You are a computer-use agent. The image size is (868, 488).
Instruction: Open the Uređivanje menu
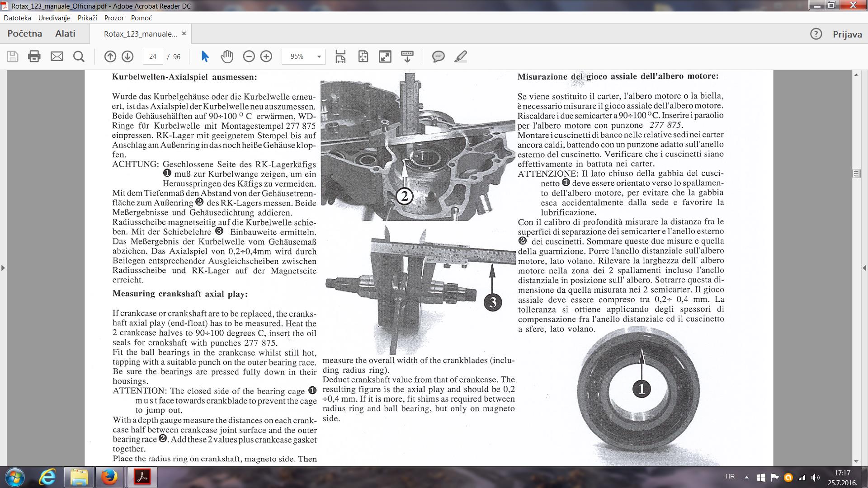pyautogui.click(x=54, y=18)
